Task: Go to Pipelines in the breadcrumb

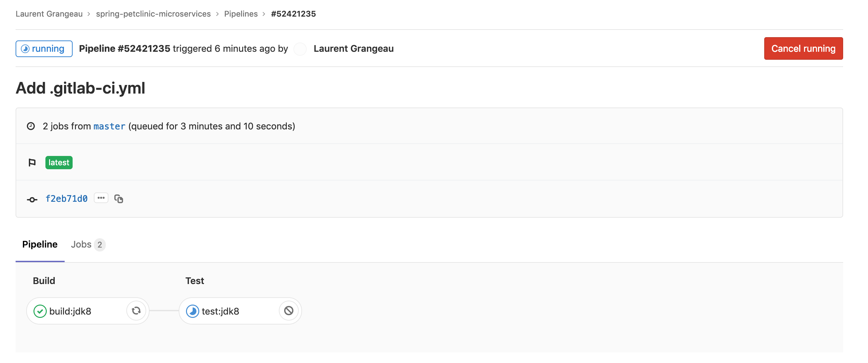Action: pyautogui.click(x=241, y=14)
